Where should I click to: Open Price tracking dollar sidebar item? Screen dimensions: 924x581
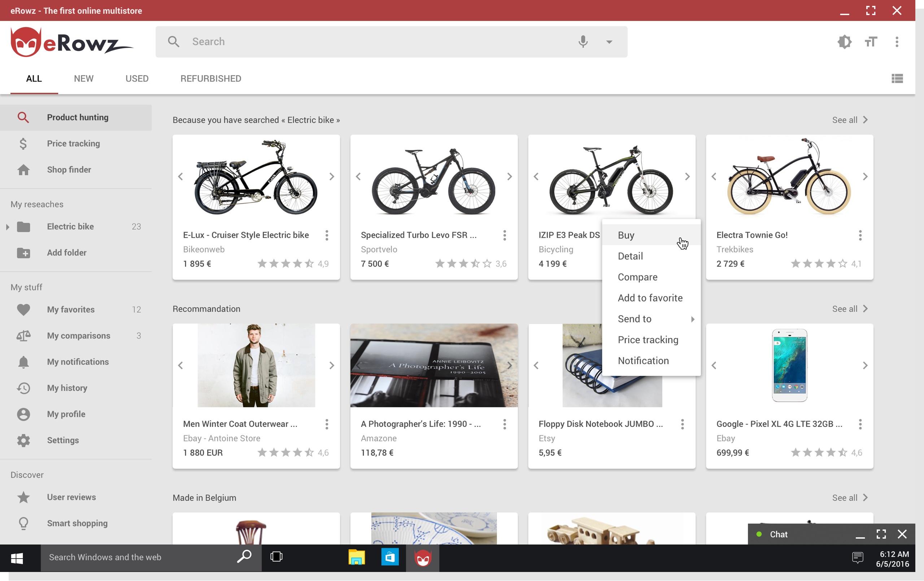pos(76,144)
